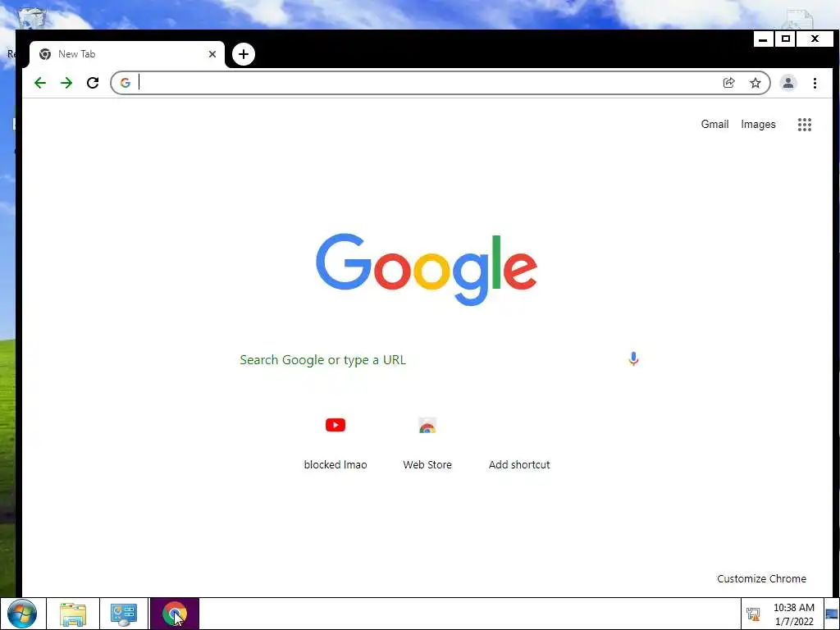This screenshot has height=630, width=840.
Task: Open the profile avatar menu
Action: pos(788,83)
